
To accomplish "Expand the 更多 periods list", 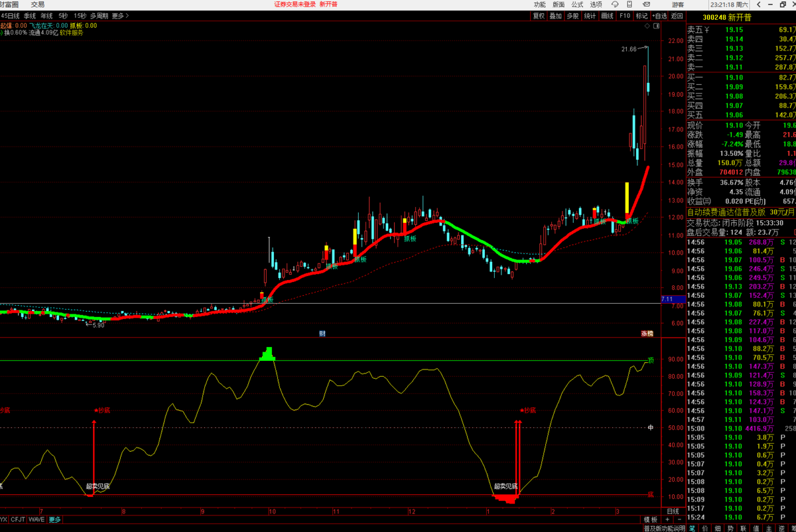I will 120,15.
